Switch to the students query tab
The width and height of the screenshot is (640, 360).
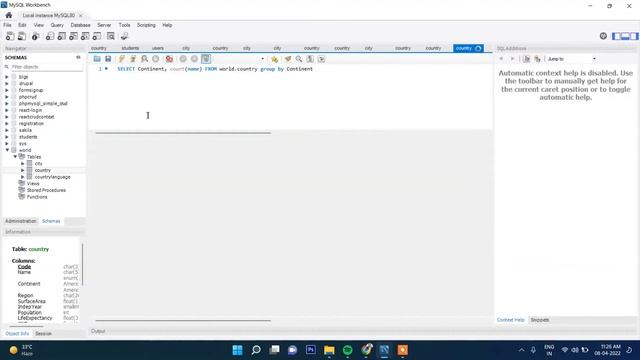coord(130,48)
